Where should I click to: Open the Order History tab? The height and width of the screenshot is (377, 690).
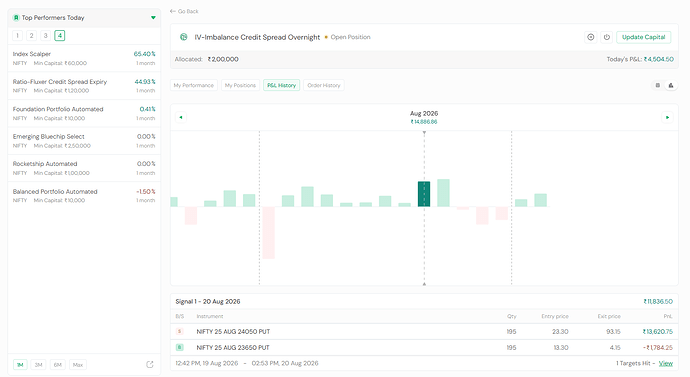[324, 85]
